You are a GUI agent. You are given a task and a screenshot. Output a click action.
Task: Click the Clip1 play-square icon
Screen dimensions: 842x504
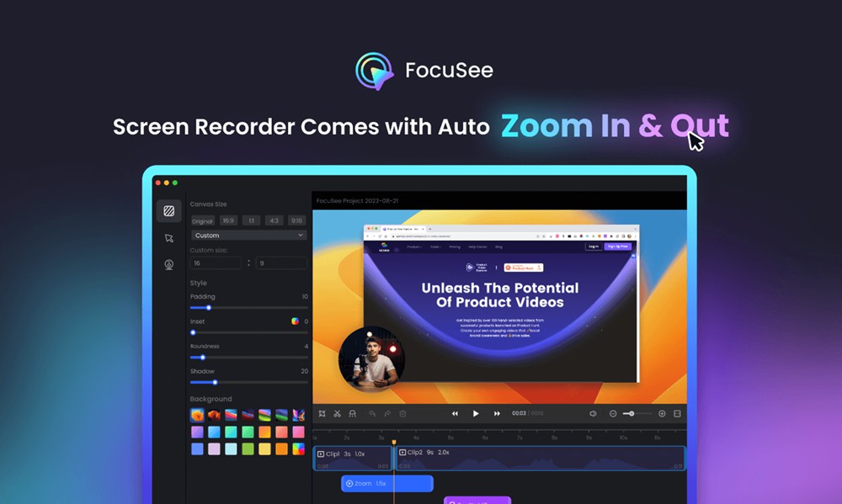321,454
